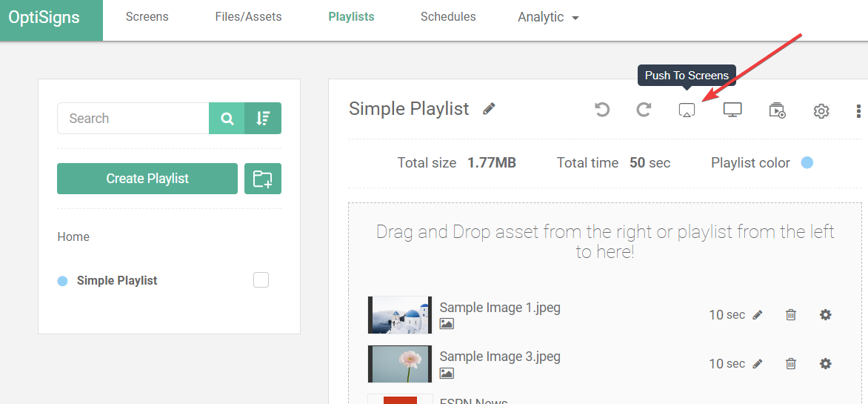Open the three-dot more options menu
The height and width of the screenshot is (404, 868).
point(858,111)
